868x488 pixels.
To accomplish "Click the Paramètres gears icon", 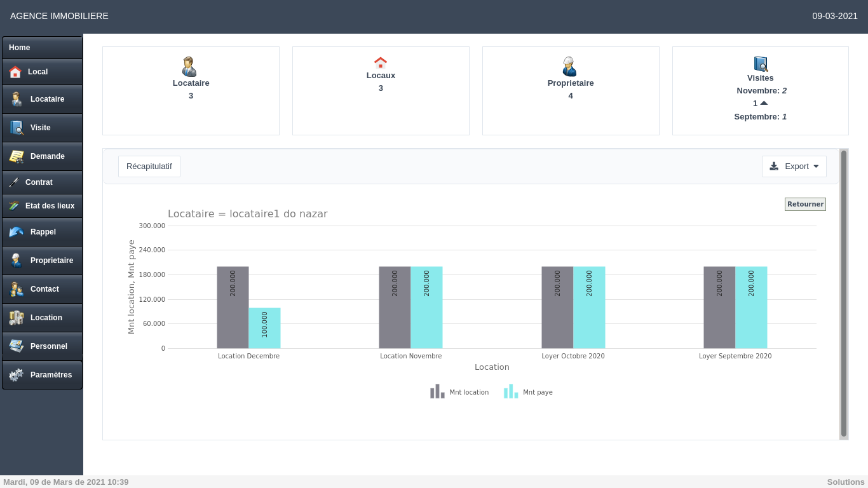I will (x=17, y=375).
